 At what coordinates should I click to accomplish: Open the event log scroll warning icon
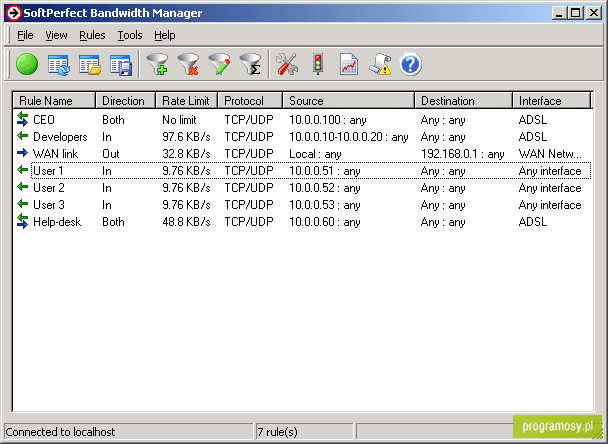pos(380,64)
